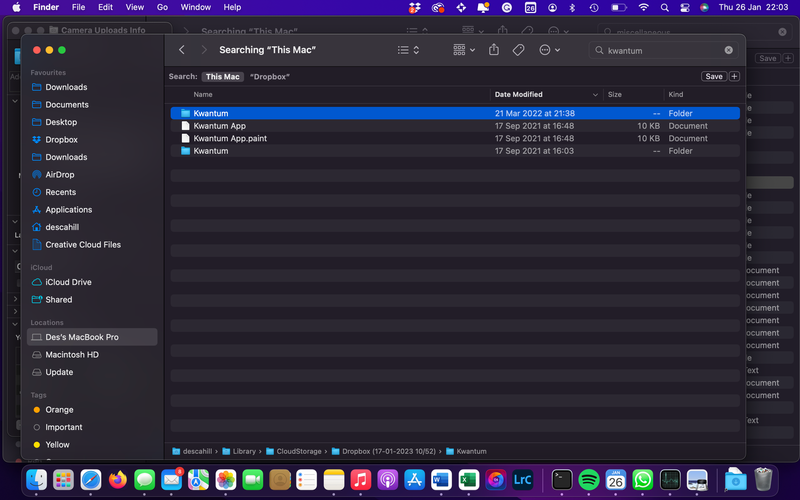Open AirDrop in the sidebar
Viewport: 800px width, 500px height.
pyautogui.click(x=59, y=174)
